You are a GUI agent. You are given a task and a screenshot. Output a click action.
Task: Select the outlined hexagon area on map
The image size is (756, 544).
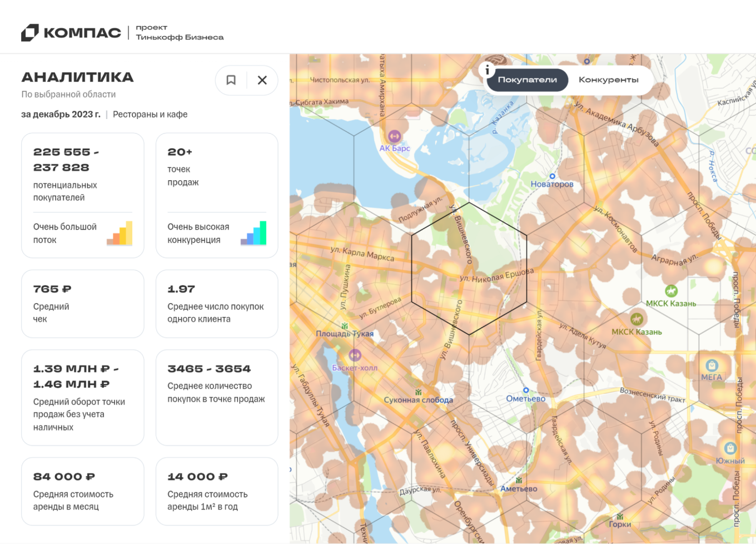pos(469,268)
